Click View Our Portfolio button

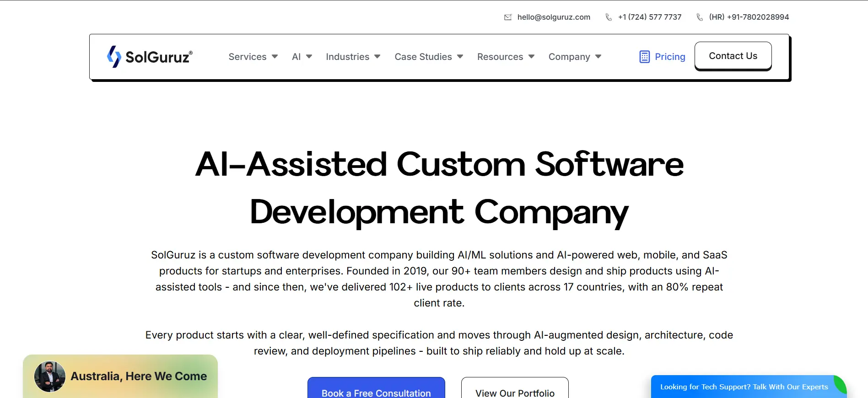tap(515, 388)
